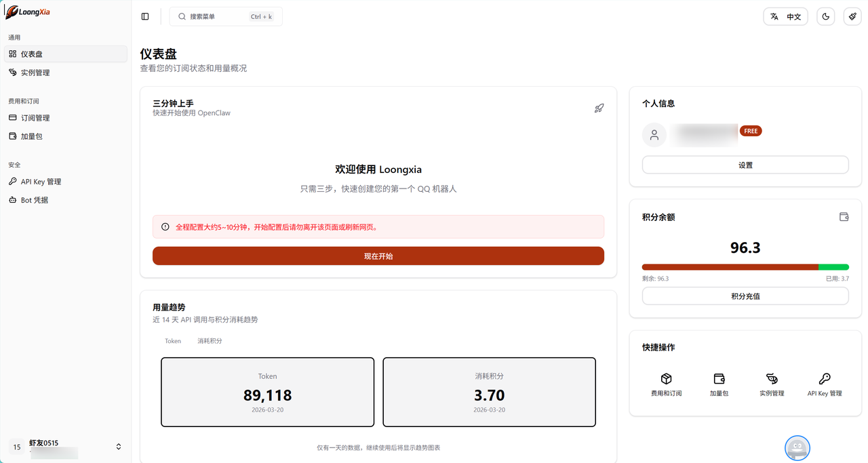Click the 订阅管理 card icon in sidebar
The width and height of the screenshot is (868, 463).
[13, 118]
